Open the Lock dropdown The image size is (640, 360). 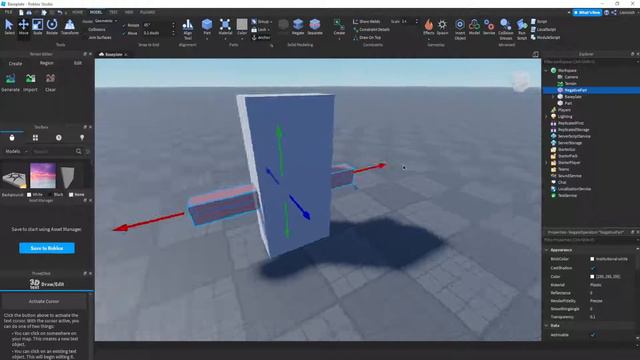coord(260,29)
